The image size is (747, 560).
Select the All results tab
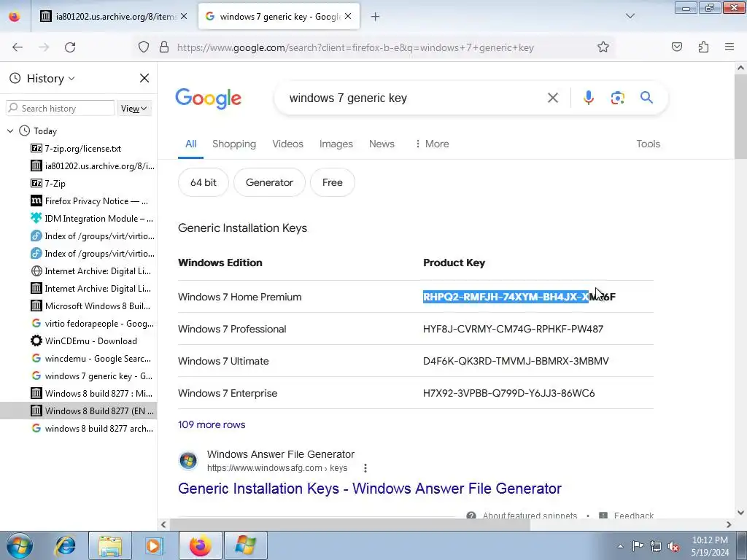190,144
